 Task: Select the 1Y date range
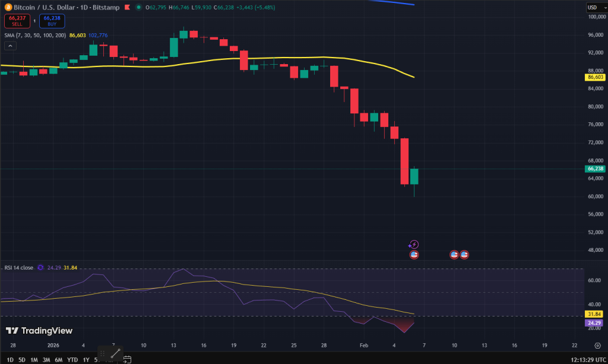86,360
